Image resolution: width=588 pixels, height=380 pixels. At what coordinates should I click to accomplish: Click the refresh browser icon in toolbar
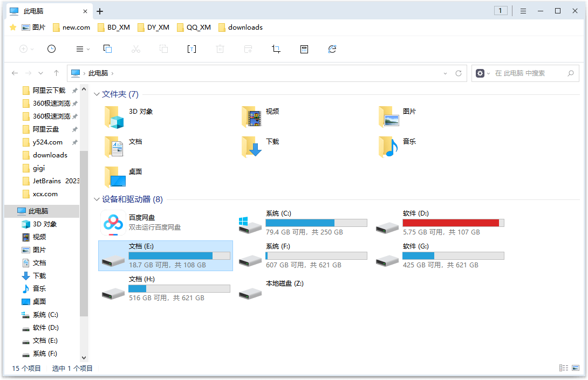[332, 49]
